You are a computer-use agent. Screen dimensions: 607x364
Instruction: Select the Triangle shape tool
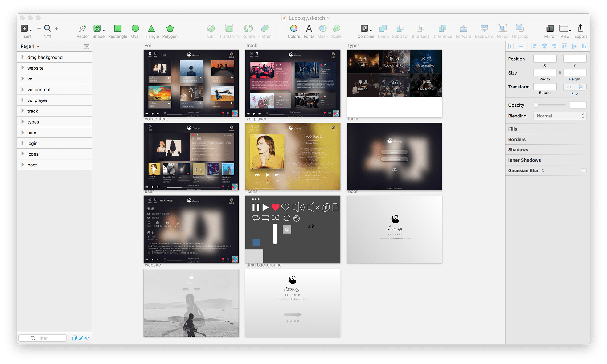pos(151,29)
